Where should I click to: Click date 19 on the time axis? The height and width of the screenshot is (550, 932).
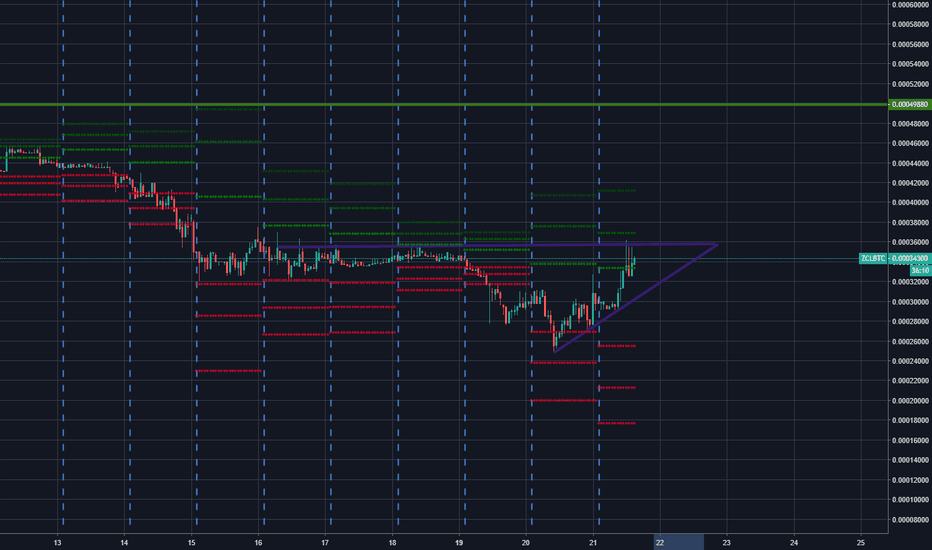click(459, 542)
